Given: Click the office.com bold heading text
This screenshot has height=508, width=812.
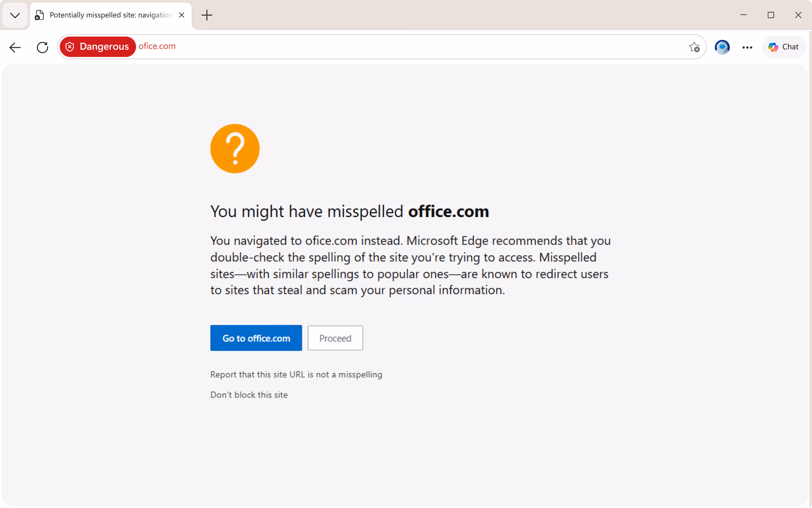Looking at the screenshot, I should 448,211.
